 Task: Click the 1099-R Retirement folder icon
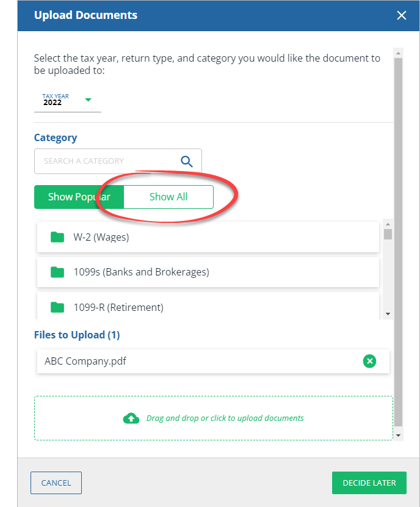tap(57, 307)
